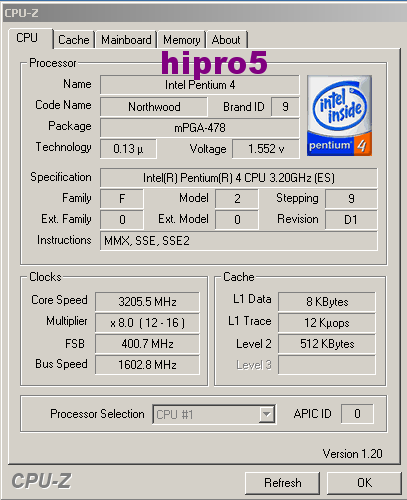Click the Model value 2
The image size is (407, 500).
tap(237, 199)
